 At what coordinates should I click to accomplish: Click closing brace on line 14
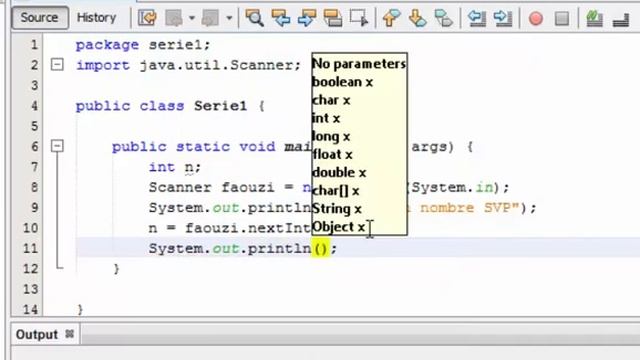click(x=80, y=310)
